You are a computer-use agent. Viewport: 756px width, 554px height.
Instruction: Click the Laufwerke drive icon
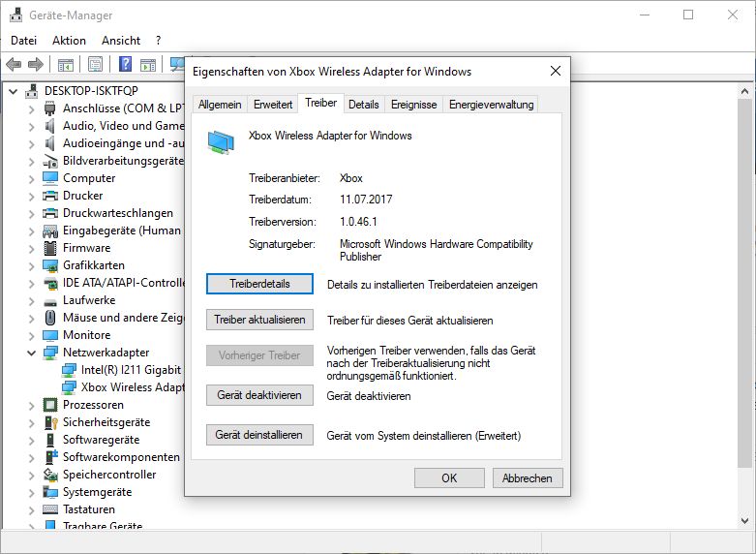pos(50,302)
